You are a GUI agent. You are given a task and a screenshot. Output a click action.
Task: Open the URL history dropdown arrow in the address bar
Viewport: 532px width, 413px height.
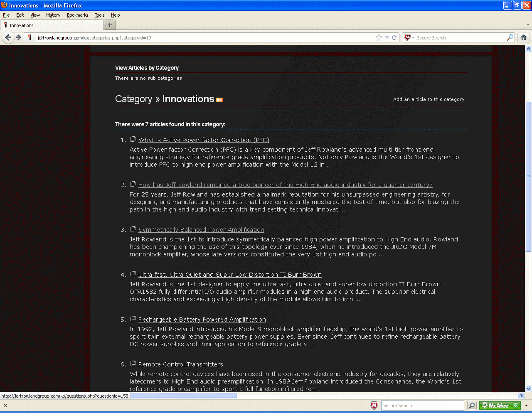pos(387,37)
